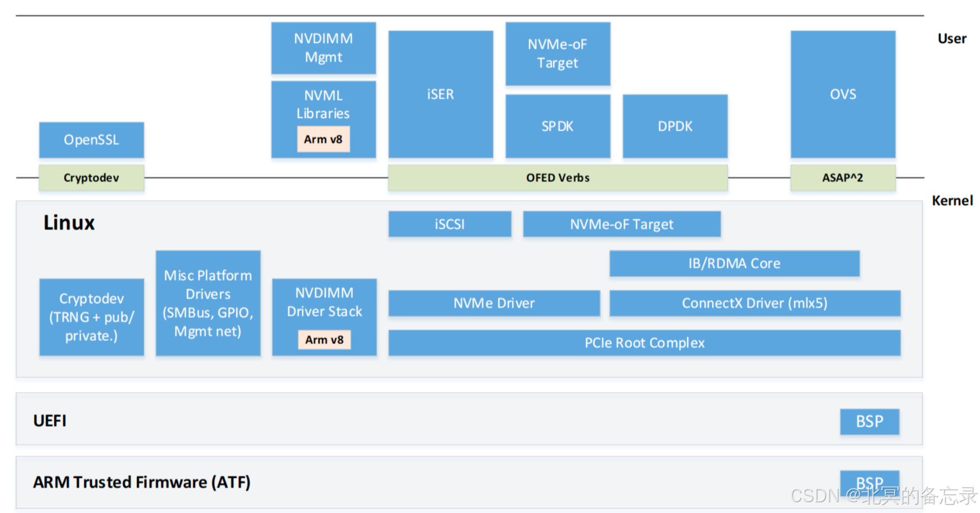This screenshot has height=513, width=980.
Task: Click the NVDIMM Mgmt block
Action: click(324, 48)
